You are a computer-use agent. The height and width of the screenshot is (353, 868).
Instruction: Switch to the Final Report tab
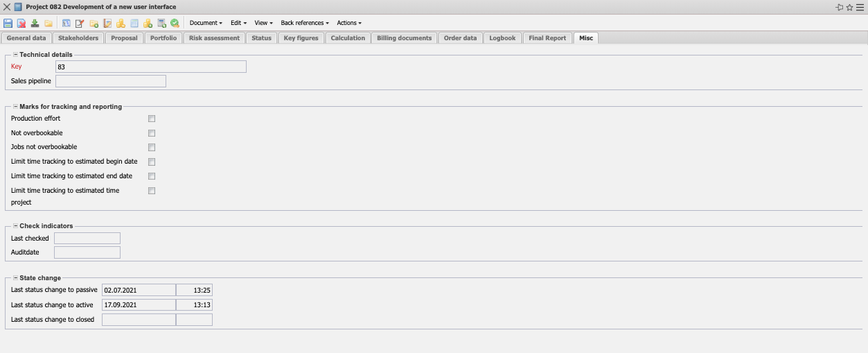[x=547, y=38]
